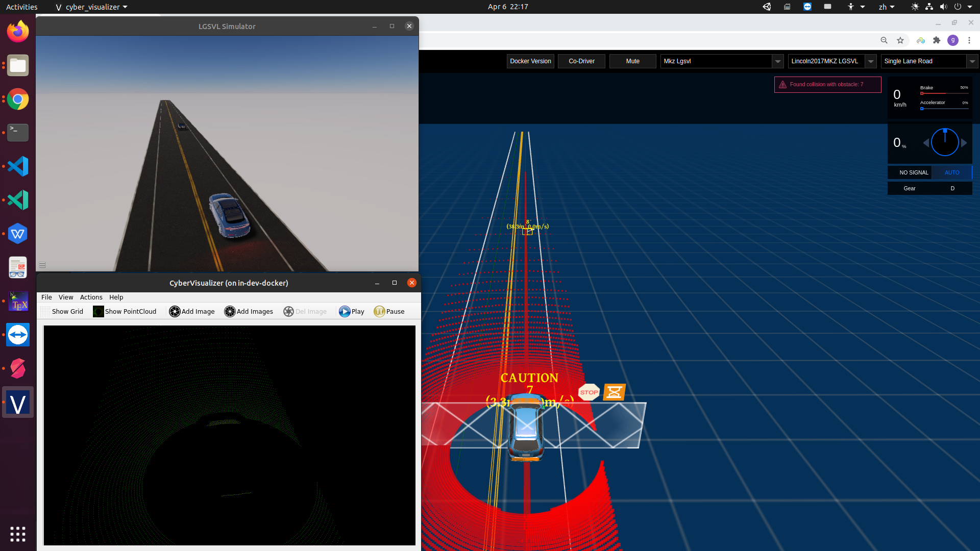This screenshot has height=551, width=980.
Task: Click the Co-Driver button
Action: click(x=581, y=61)
